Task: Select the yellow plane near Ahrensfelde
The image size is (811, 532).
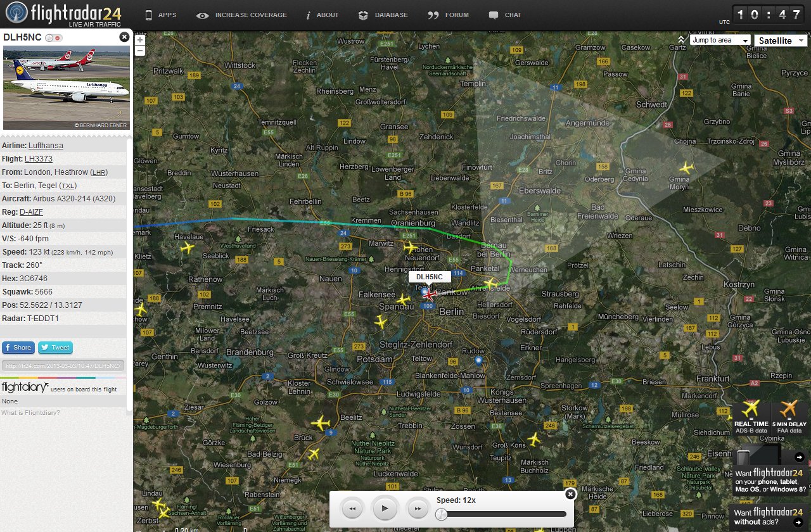Action: (x=490, y=283)
